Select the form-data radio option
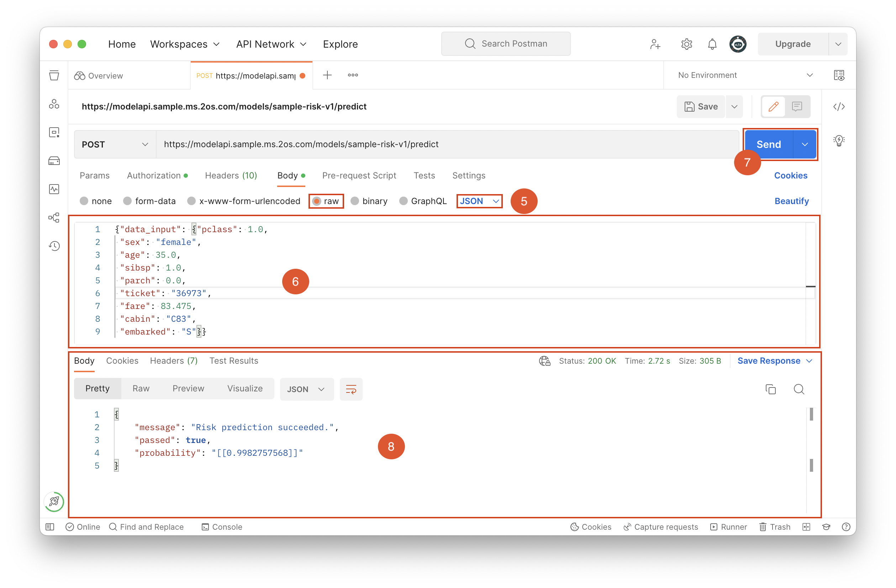This screenshot has width=896, height=588. tap(128, 201)
